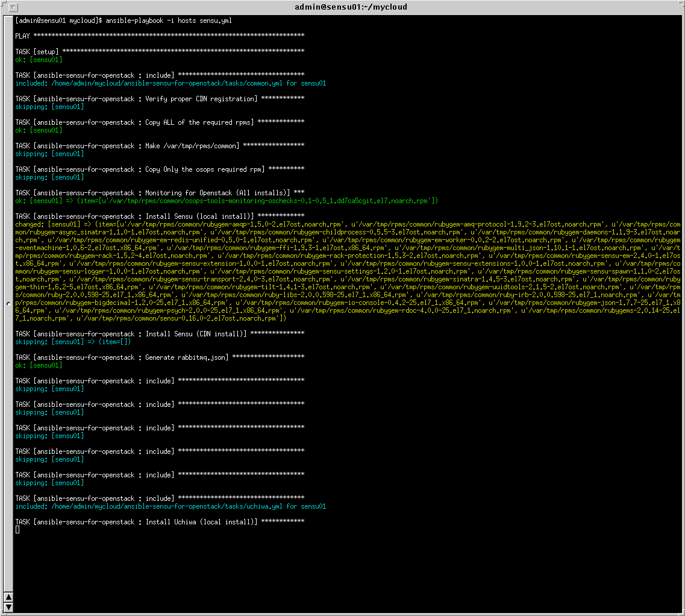This screenshot has height=616, width=685.
Task: Click the Copy ALL of the required rpms task
Action: coord(159,122)
